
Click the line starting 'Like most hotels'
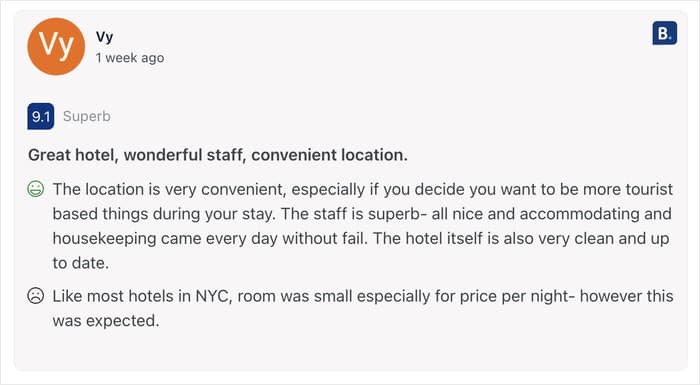[x=363, y=296]
